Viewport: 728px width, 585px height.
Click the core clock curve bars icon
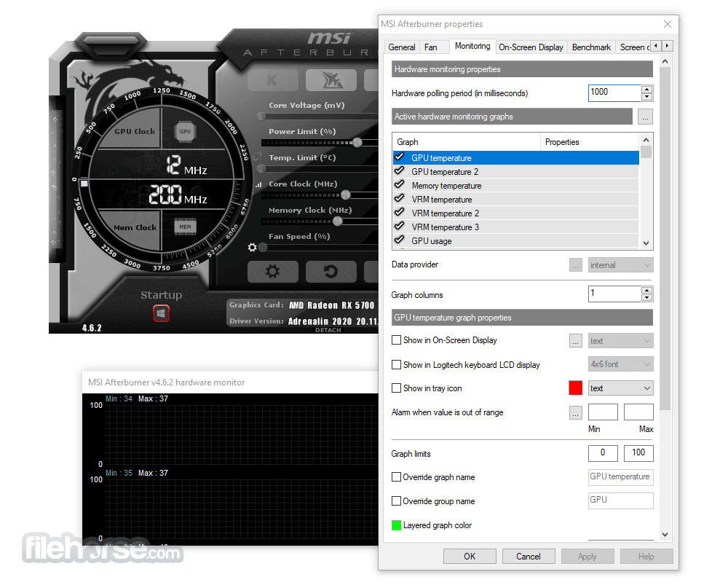tap(258, 184)
